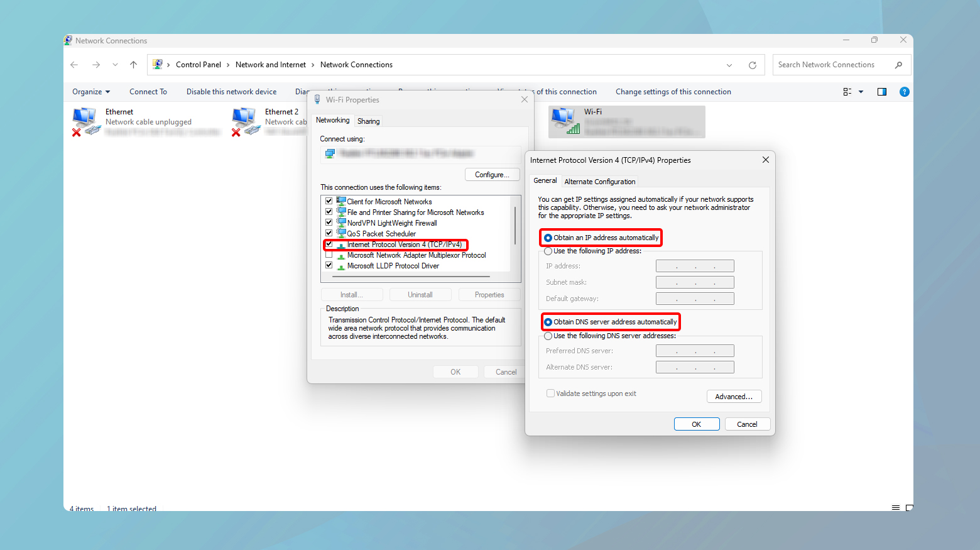Refresh the Network Connections view
The image size is (980, 550).
pos(753,65)
